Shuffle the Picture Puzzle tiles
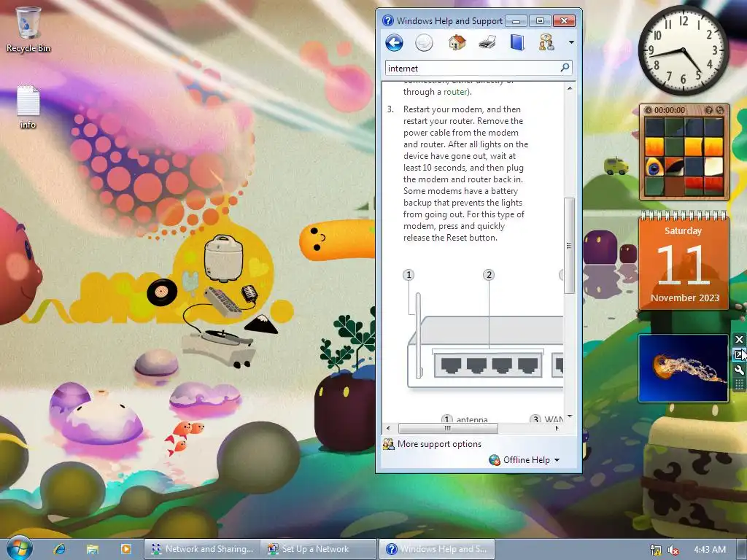The height and width of the screenshot is (560, 747). click(720, 110)
